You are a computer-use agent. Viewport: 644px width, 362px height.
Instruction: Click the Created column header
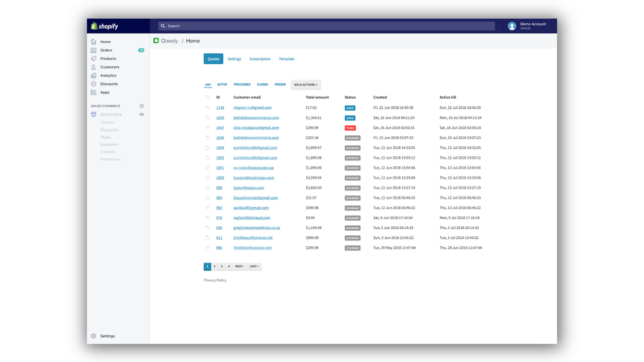point(380,98)
